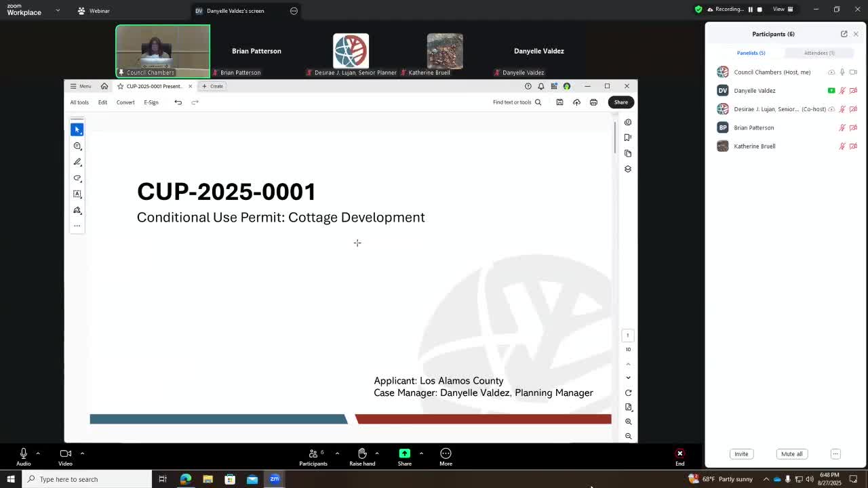
Task: Open the Edit menu in Acrobat
Action: click(x=102, y=102)
